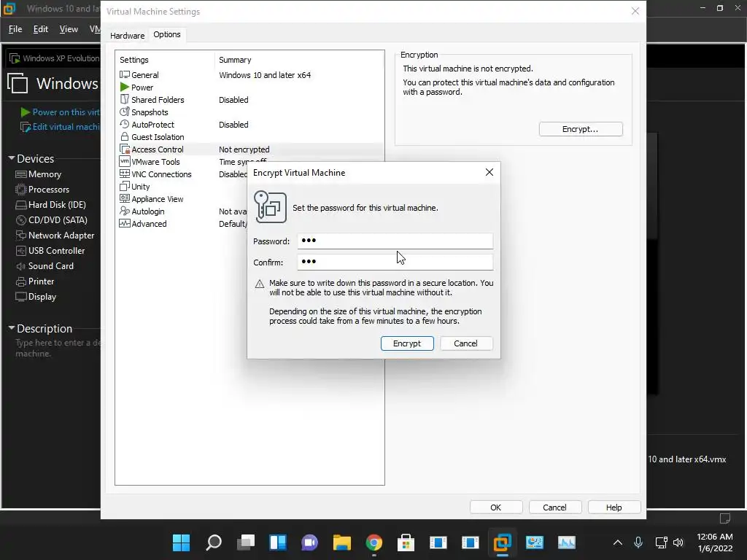Click the Settings column header
747x560 pixels.
pos(134,60)
